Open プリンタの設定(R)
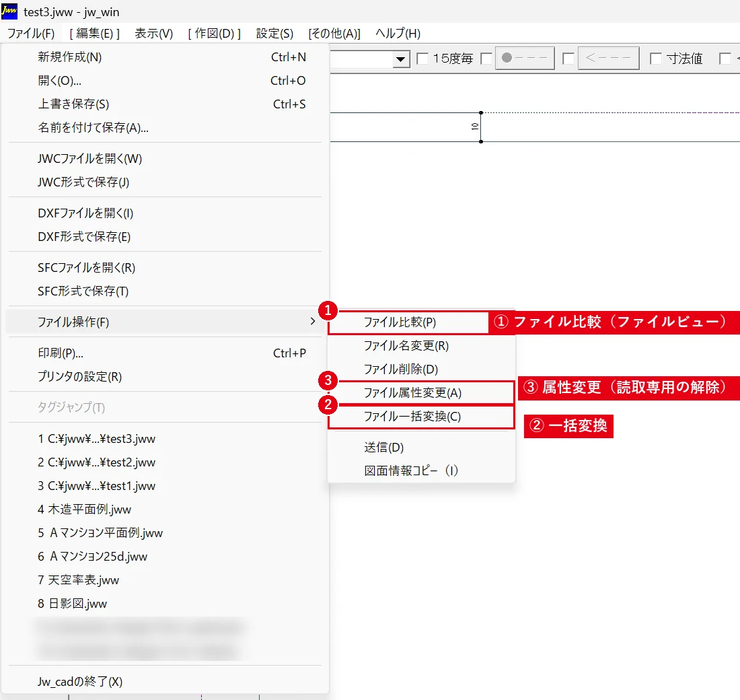This screenshot has height=700, width=740. coord(165,377)
